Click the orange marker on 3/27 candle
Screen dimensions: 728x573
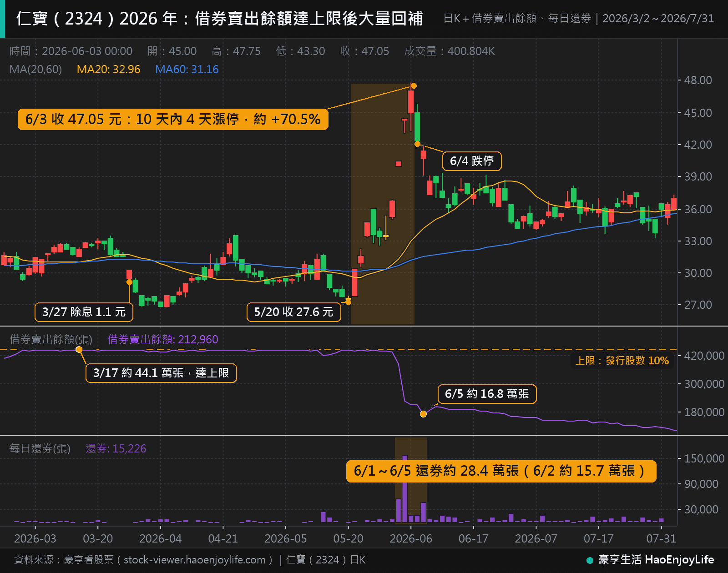tap(129, 282)
